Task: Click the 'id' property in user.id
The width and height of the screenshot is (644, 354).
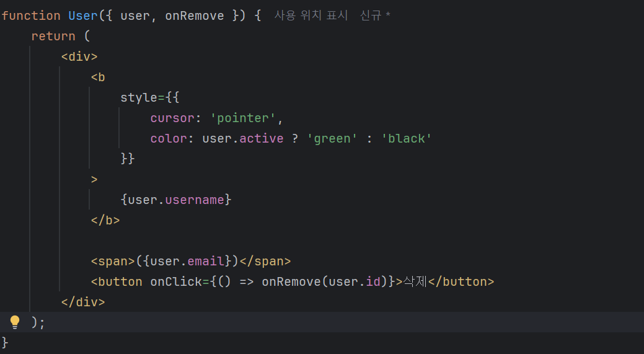Action: tap(373, 281)
